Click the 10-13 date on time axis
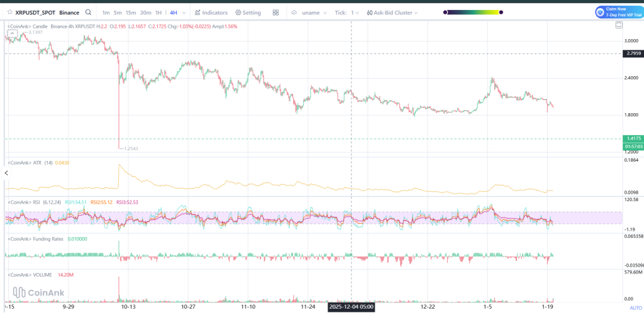 pos(128,307)
